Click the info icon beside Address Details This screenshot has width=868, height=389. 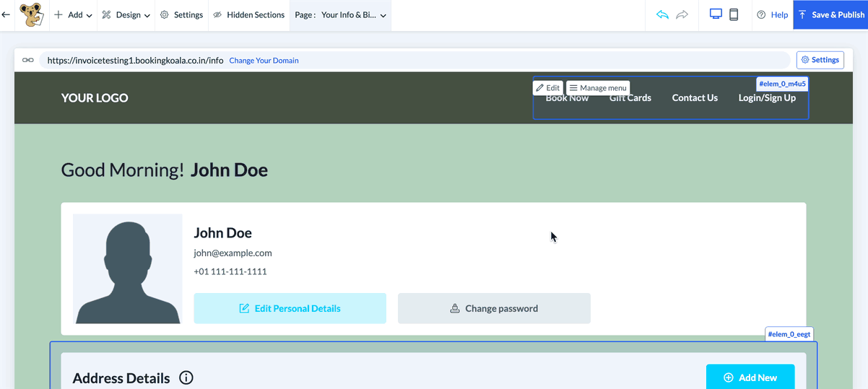pos(186,377)
